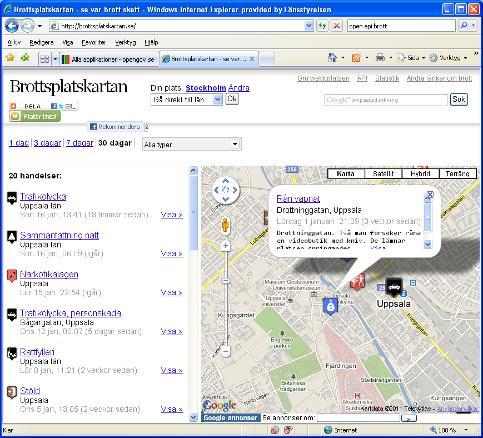Click the Flattr this green button

[x=35, y=116]
